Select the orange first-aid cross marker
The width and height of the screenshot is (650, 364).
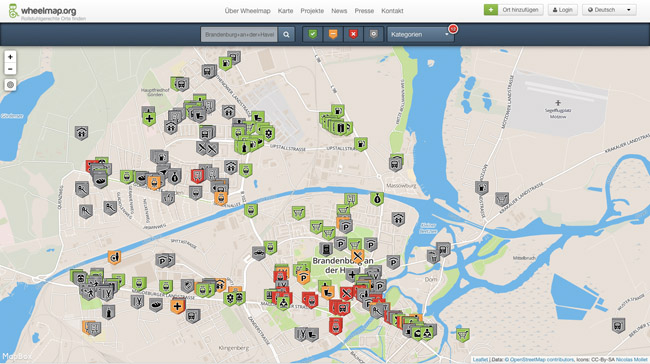pyautogui.click(x=177, y=306)
